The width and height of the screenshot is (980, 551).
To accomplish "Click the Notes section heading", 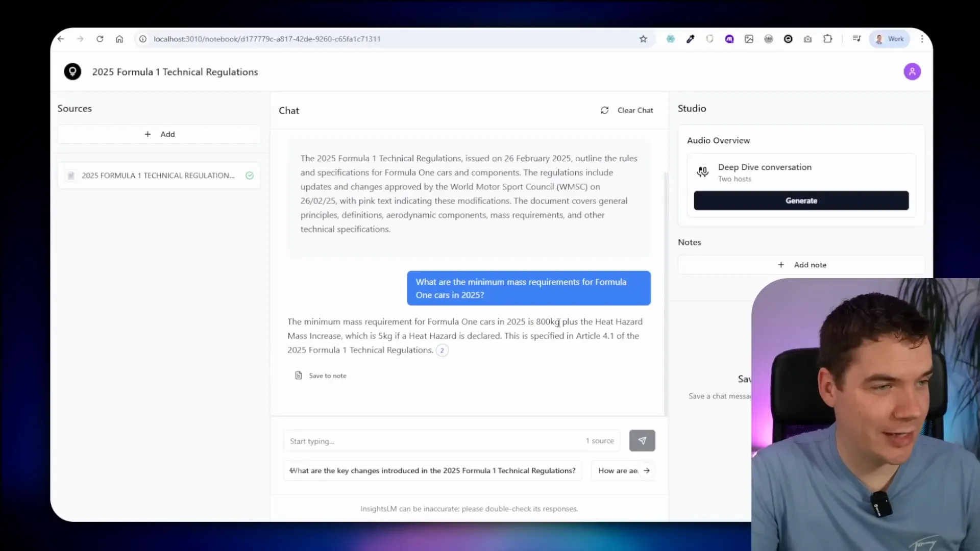I will point(689,242).
